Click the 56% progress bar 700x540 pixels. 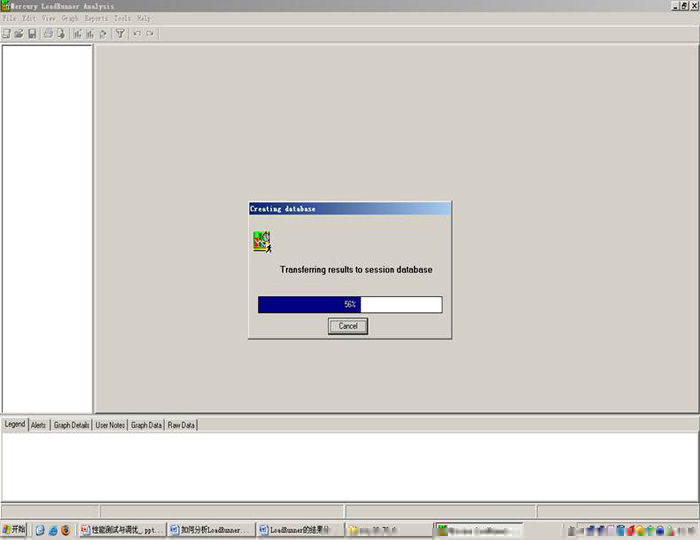point(350,304)
